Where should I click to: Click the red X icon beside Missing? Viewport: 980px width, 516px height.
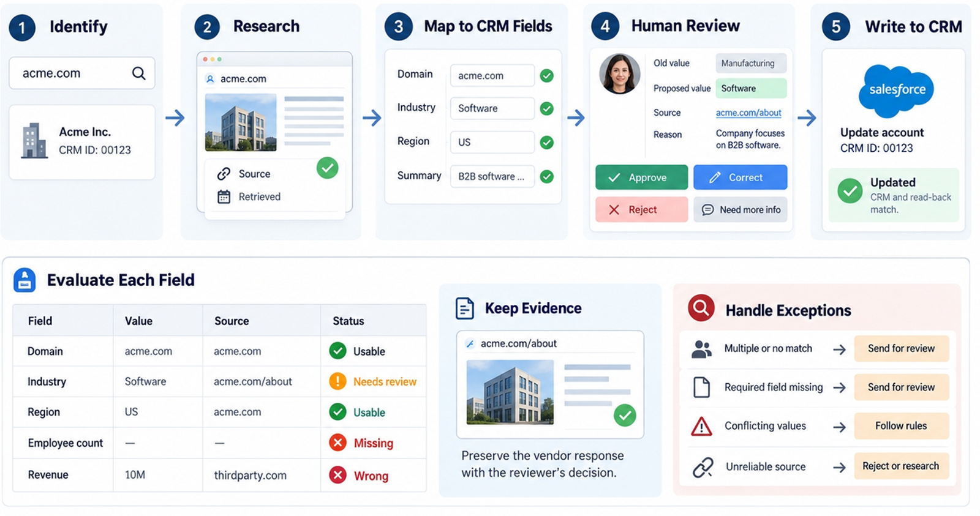[337, 443]
